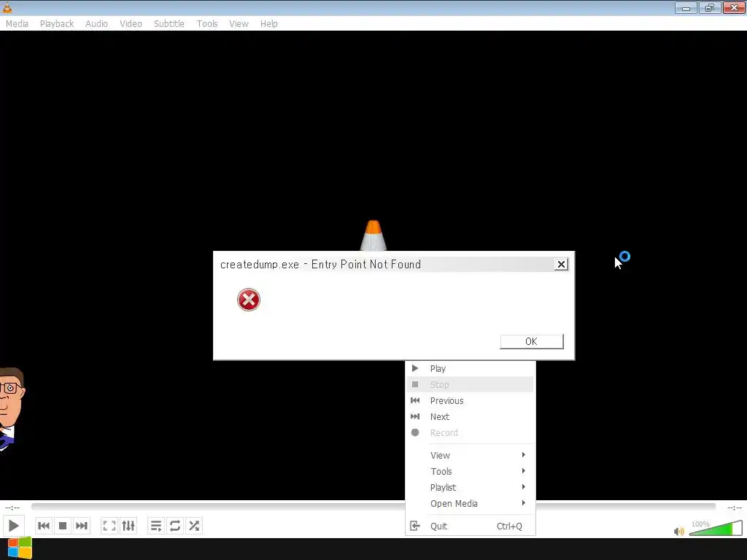Click the playback seek bar

(x=373, y=507)
